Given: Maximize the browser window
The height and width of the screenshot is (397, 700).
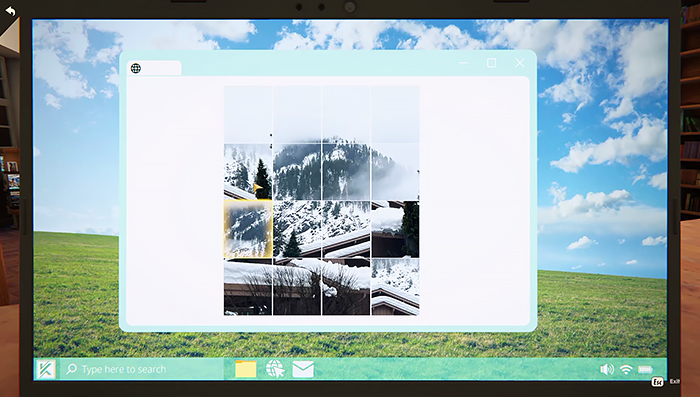Looking at the screenshot, I should click(492, 63).
